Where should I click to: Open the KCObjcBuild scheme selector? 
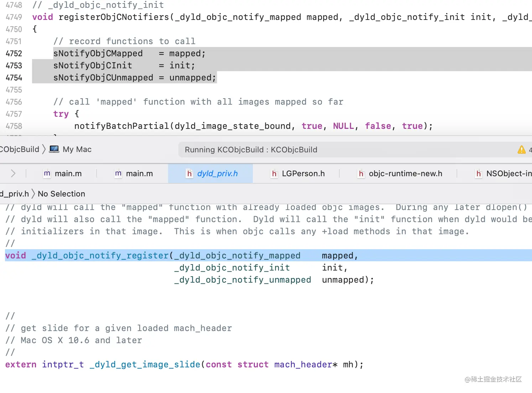20,149
